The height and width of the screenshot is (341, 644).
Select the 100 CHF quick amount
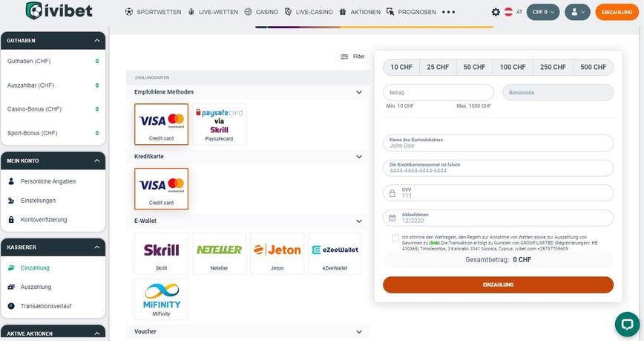click(513, 67)
